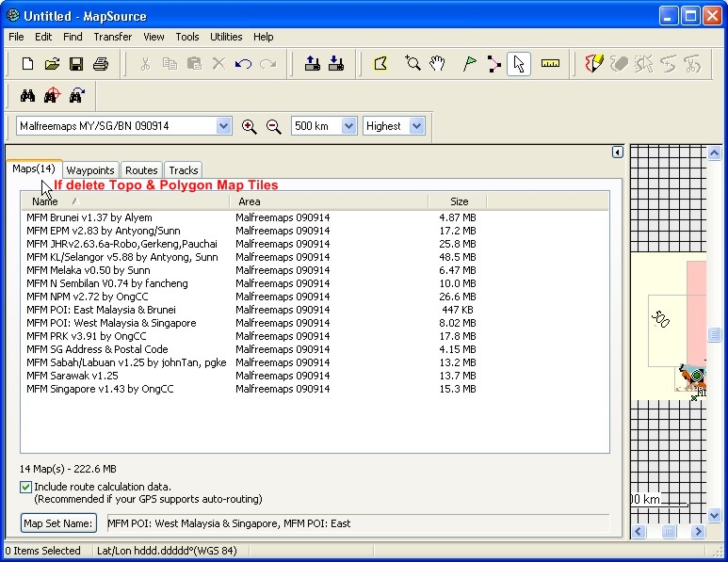This screenshot has width=728, height=562.
Task: Create a new file with New icon
Action: click(27, 64)
